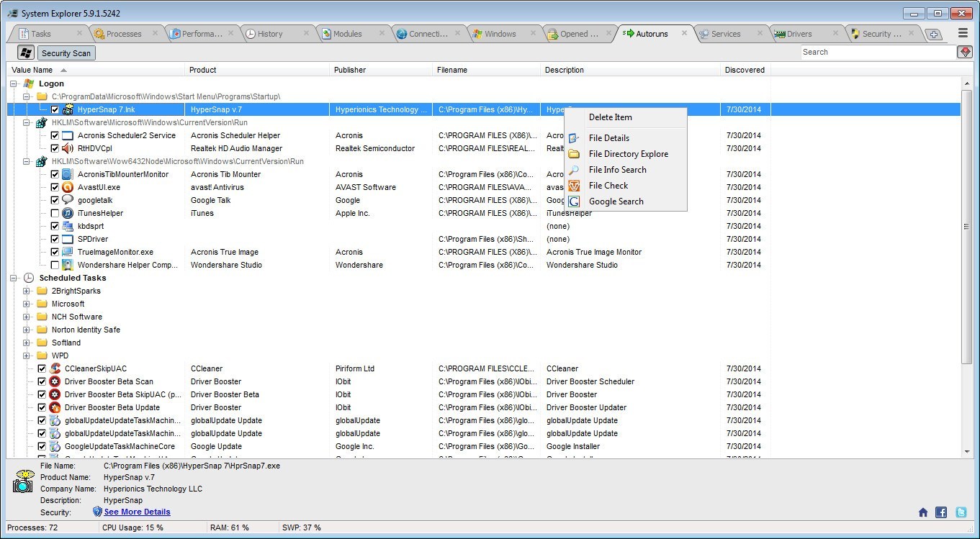Focus the Search input field
980x539 pixels.
point(878,52)
